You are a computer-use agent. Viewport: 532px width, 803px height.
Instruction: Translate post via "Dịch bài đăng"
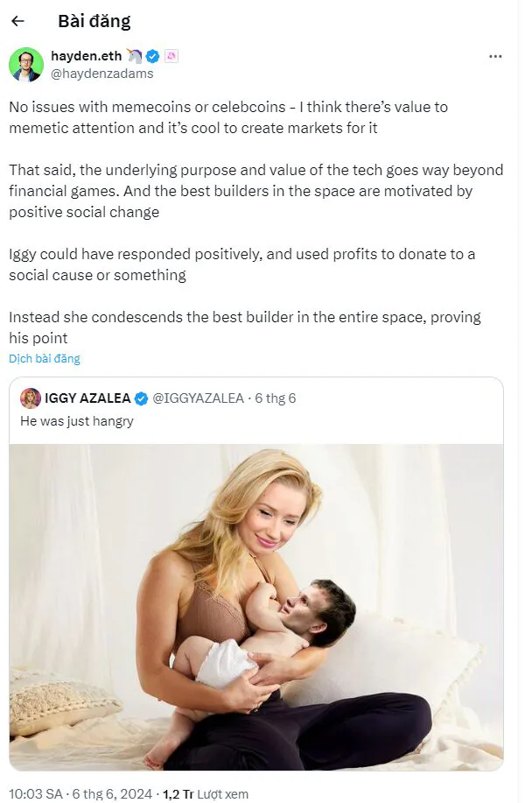coord(45,358)
